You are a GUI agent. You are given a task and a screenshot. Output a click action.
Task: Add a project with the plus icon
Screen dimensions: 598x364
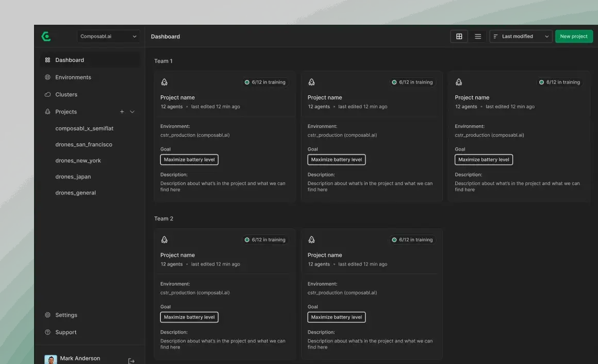click(x=122, y=112)
